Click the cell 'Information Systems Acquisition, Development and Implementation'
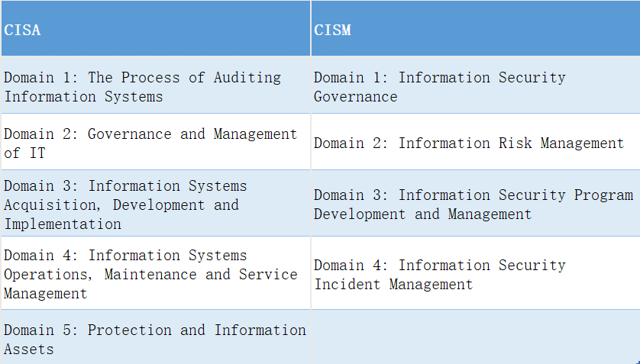Viewport: 640px width, 364px height. tap(156, 203)
